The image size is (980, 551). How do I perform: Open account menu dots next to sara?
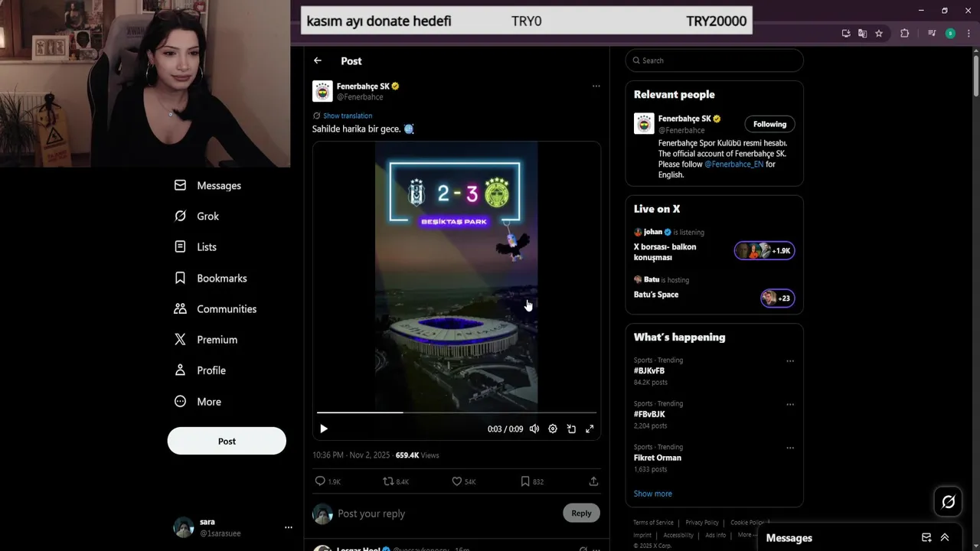pos(288,527)
